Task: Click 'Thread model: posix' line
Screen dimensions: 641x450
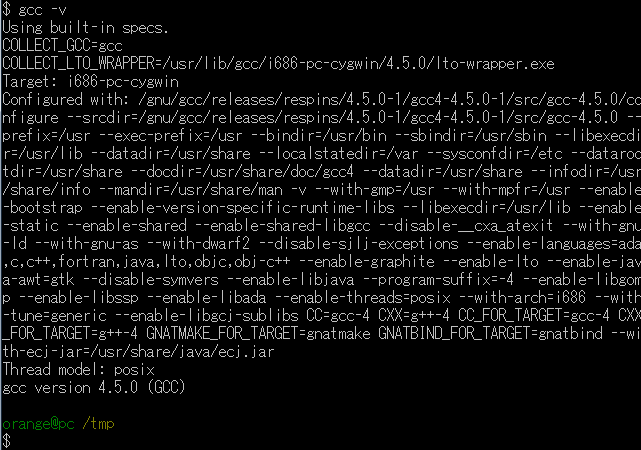Action: pos(78,369)
